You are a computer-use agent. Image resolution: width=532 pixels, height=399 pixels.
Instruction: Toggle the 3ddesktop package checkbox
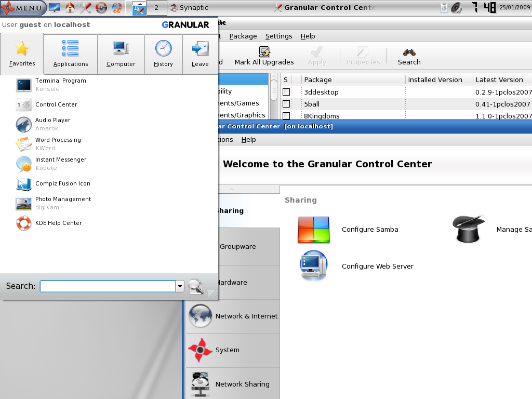(286, 92)
